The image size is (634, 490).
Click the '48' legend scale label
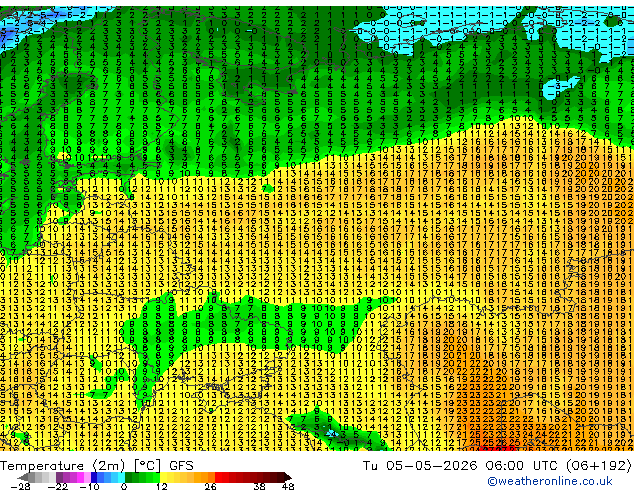click(288, 486)
